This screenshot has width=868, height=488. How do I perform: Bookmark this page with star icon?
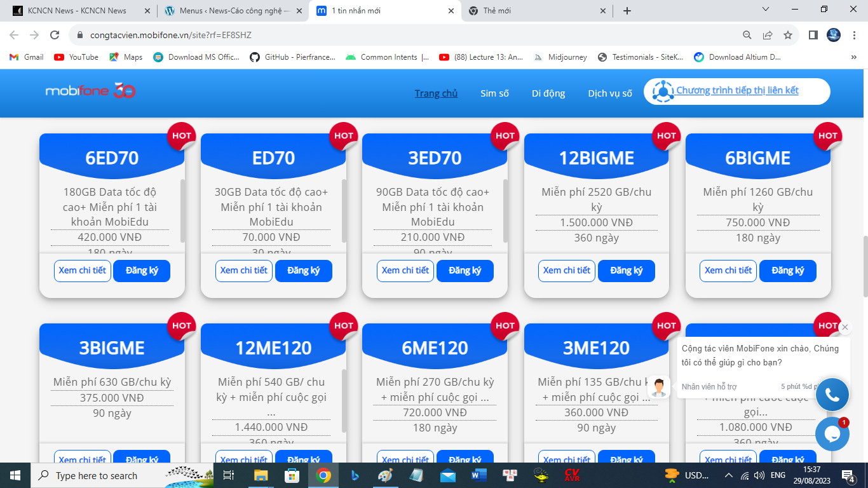(788, 35)
